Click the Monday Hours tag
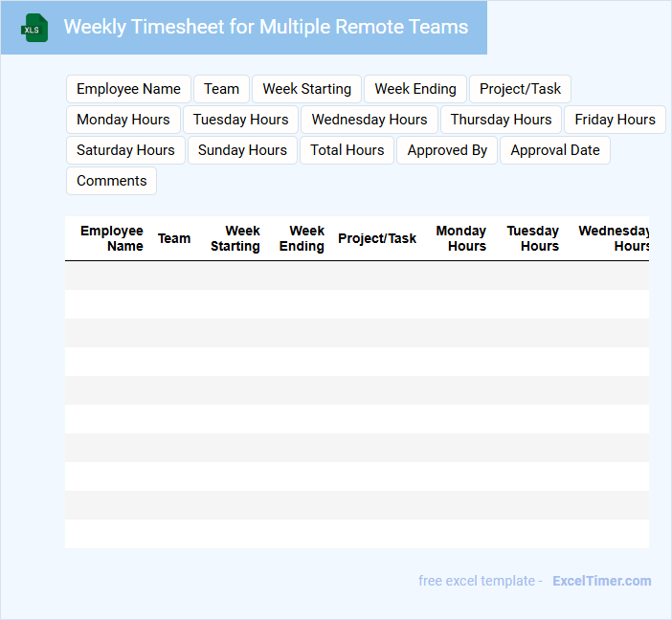The height and width of the screenshot is (620, 672). point(123,120)
